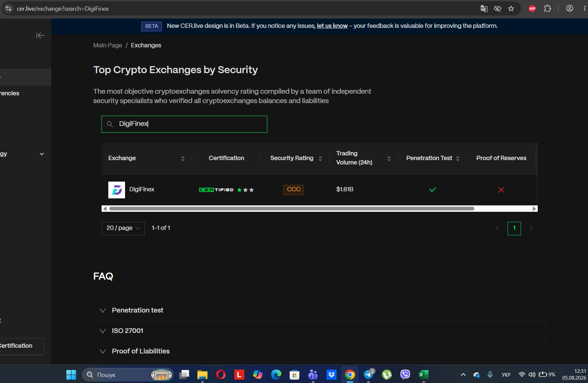Click the AdBlock Plus extension icon

tap(532, 9)
